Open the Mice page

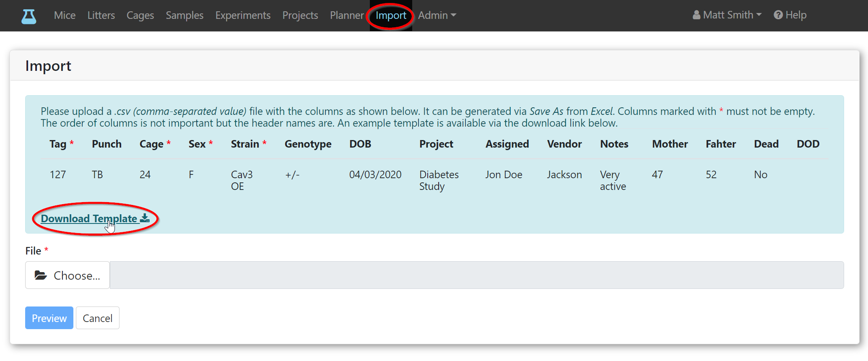(65, 15)
